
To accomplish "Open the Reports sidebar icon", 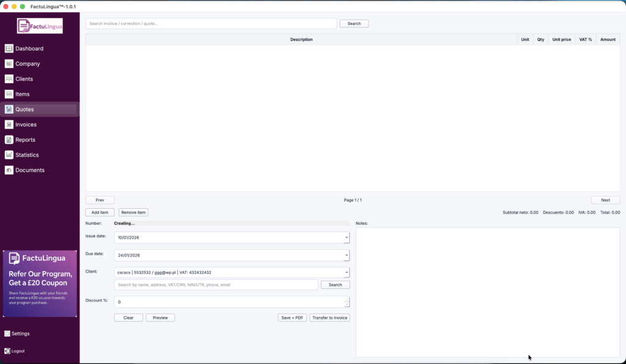I will click(9, 140).
